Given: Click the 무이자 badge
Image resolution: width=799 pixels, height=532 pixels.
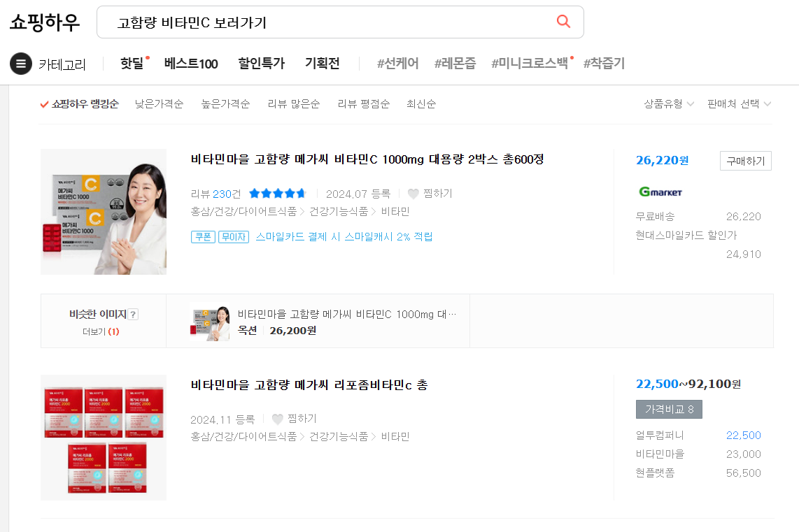Looking at the screenshot, I should coord(234,237).
